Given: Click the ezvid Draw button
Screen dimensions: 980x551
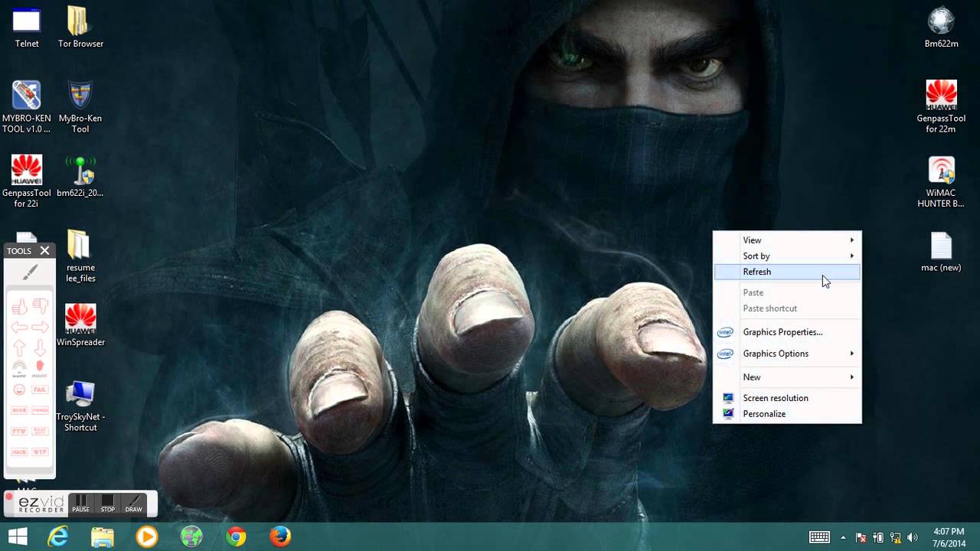Looking at the screenshot, I should (134, 504).
